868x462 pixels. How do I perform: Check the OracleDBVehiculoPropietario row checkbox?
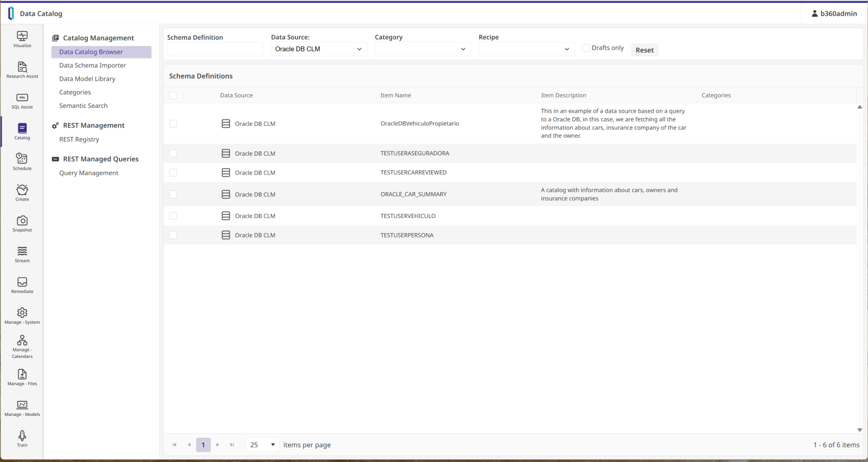click(x=173, y=124)
